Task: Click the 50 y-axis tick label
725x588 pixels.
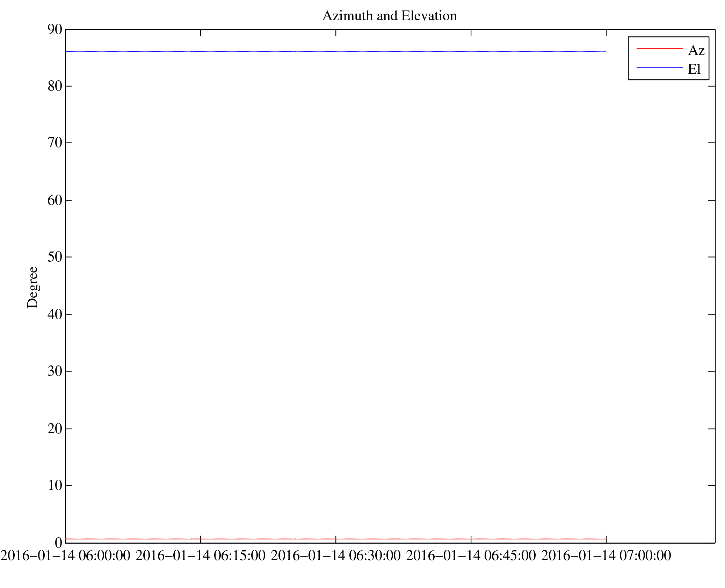Action: (x=55, y=257)
